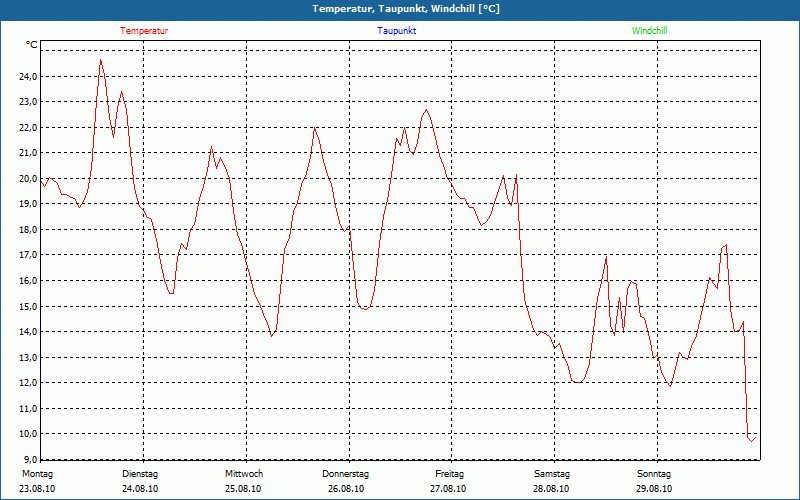Click the Mittwoch day label
Viewport: 800px width, 500px height.
pyautogui.click(x=244, y=474)
